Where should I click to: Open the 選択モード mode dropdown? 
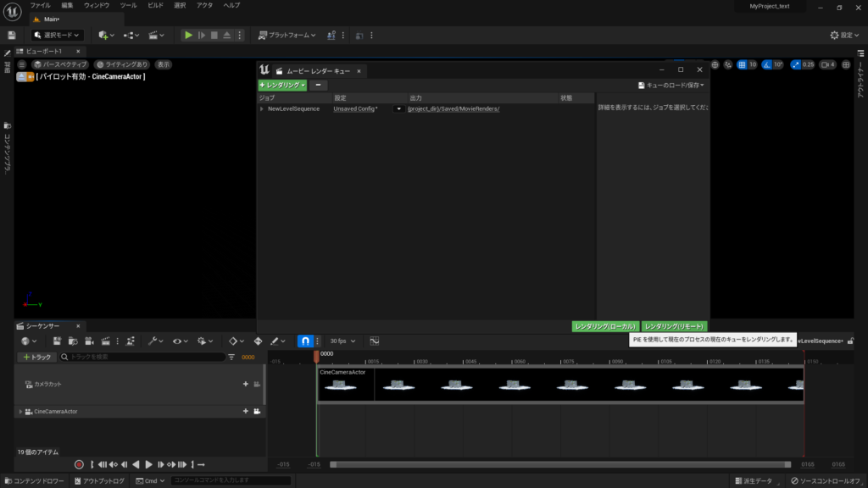point(58,35)
